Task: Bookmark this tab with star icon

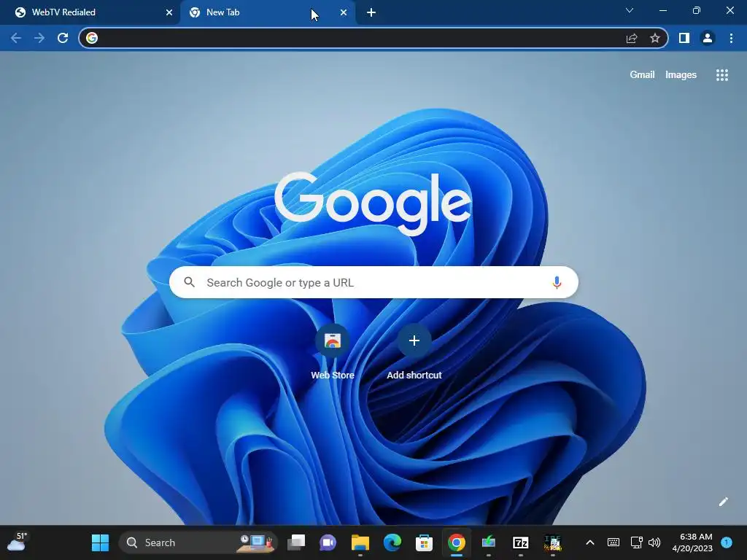Action: (655, 38)
